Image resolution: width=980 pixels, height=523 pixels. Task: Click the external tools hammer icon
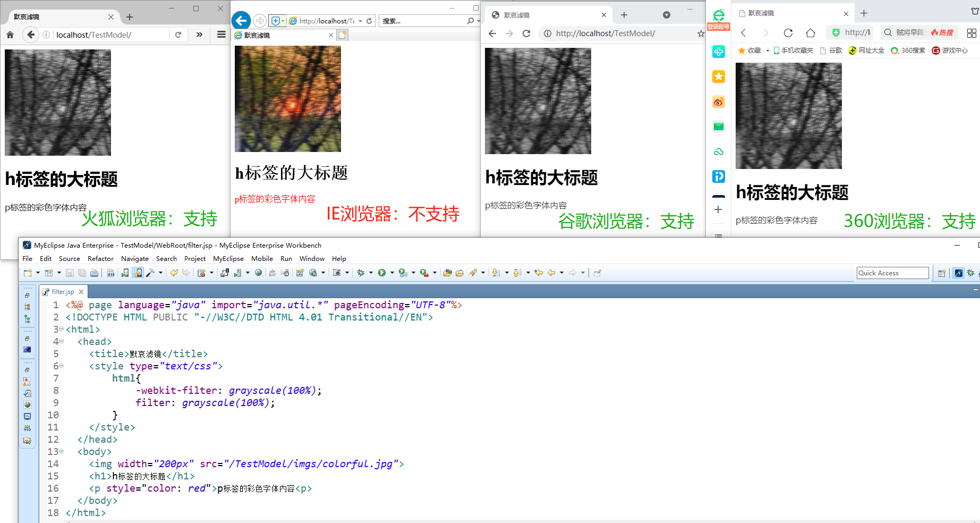pyautogui.click(x=151, y=272)
